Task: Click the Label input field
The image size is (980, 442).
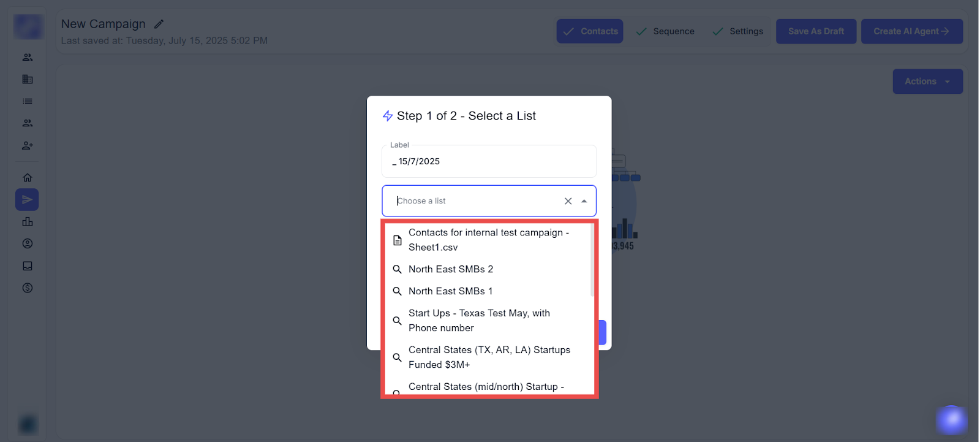Action: 488,162
